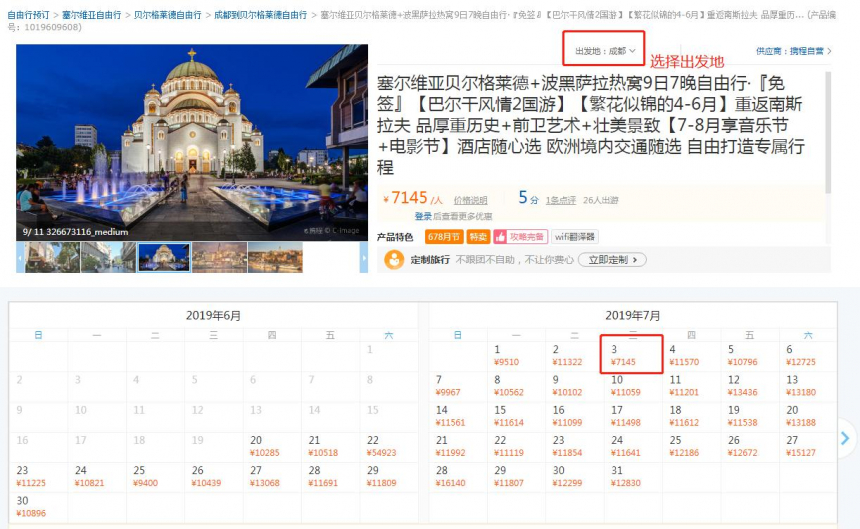Select July 2 priced ¥11322
Image resolution: width=860 pixels, height=529 pixels.
click(x=575, y=356)
